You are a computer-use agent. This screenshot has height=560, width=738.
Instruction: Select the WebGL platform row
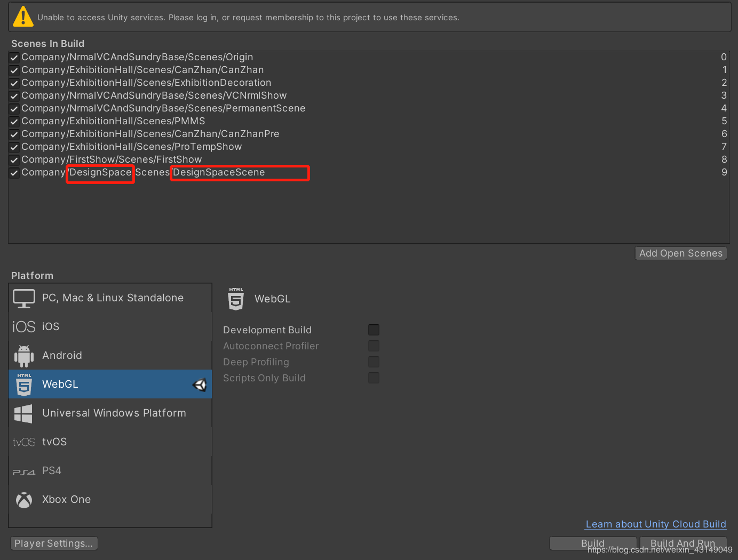pos(110,385)
